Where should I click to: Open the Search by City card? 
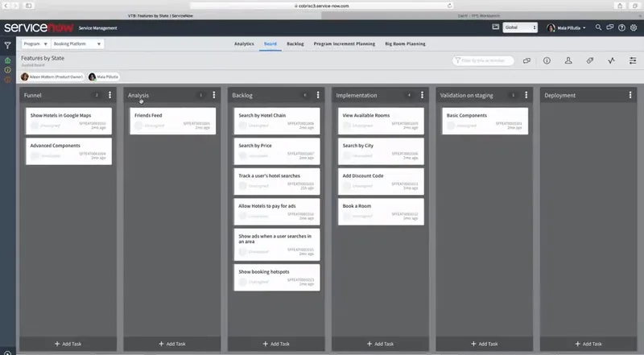click(381, 151)
